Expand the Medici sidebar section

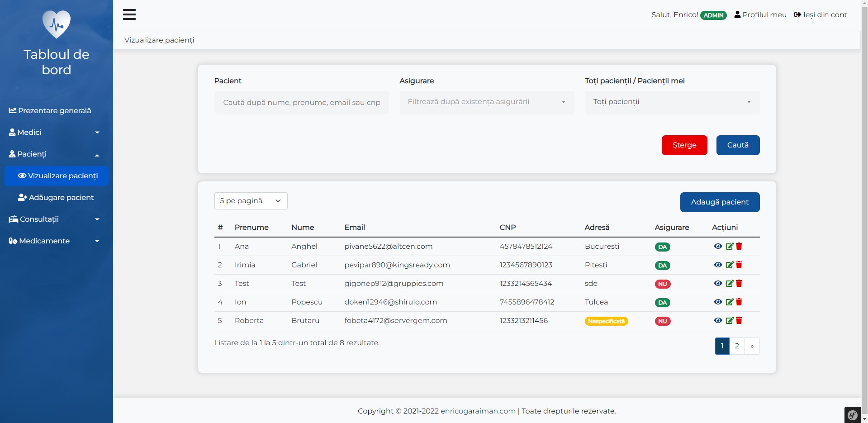[54, 132]
